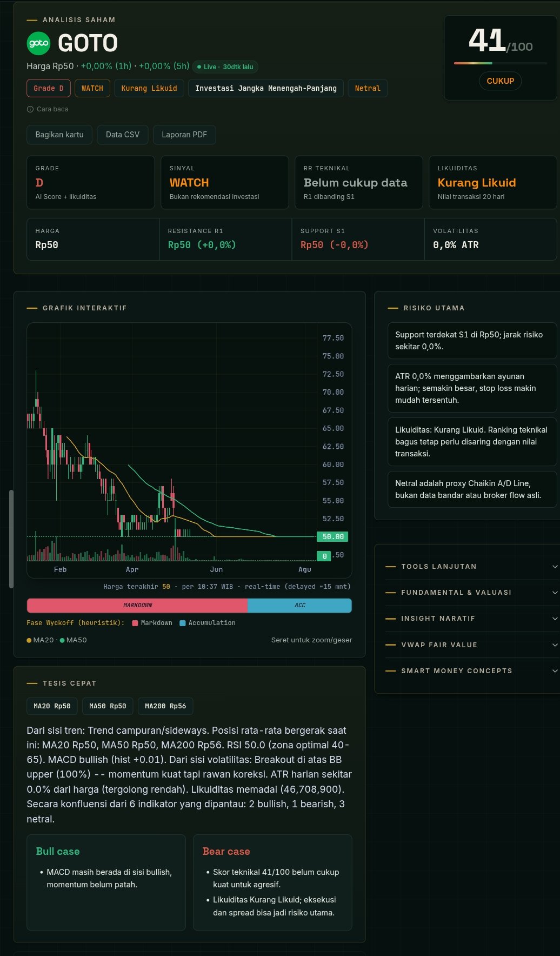Click the GRADE D summary card
This screenshot has height=956, width=560.
point(91,182)
